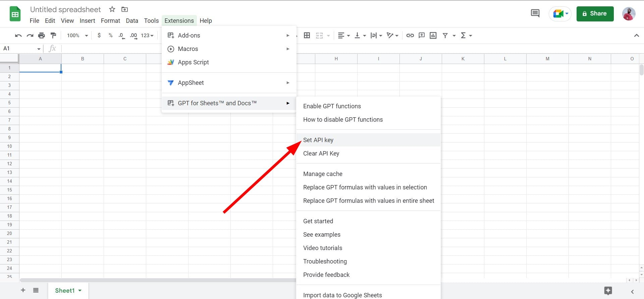Screen dimensions: 644x299
Task: Add a new sheet with plus button
Action: click(23, 290)
